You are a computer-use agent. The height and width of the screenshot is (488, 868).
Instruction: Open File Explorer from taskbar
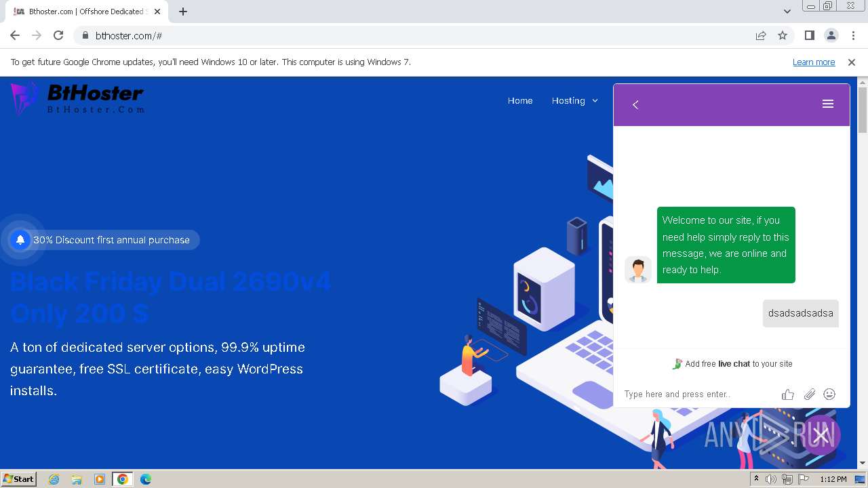tap(77, 479)
